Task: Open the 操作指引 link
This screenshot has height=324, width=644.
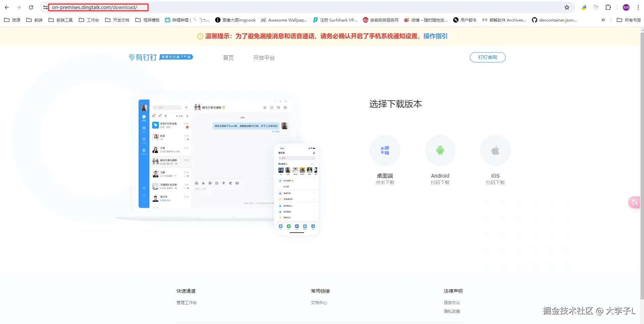Action: (x=436, y=36)
